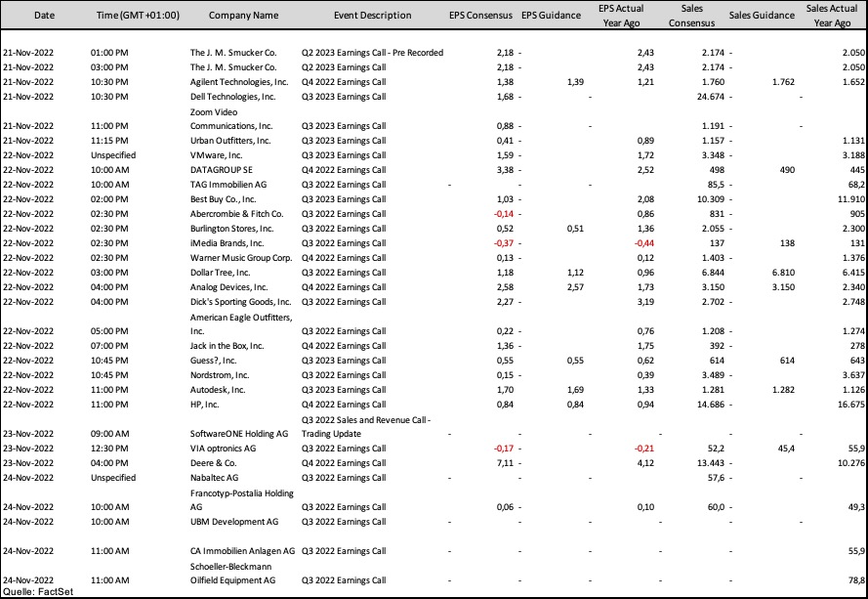Click the 01:00 PM time cell
The image size is (868, 599).
tap(109, 53)
